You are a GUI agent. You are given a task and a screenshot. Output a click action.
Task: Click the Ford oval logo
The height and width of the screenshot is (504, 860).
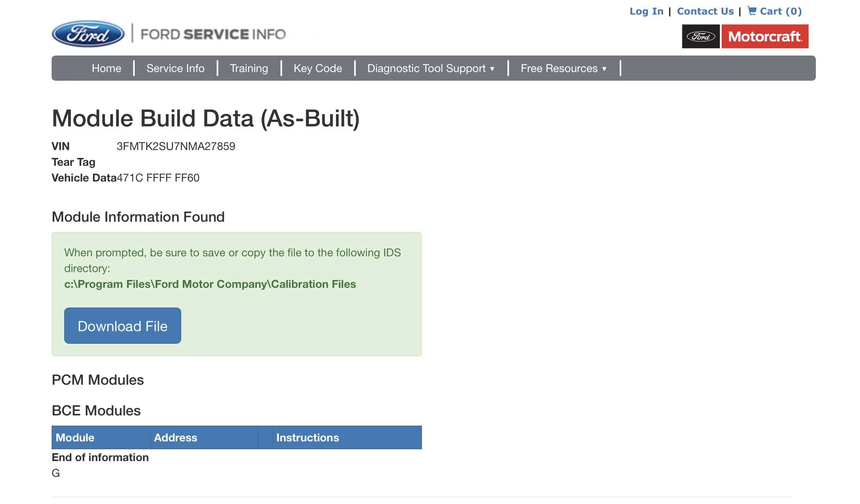click(x=88, y=34)
